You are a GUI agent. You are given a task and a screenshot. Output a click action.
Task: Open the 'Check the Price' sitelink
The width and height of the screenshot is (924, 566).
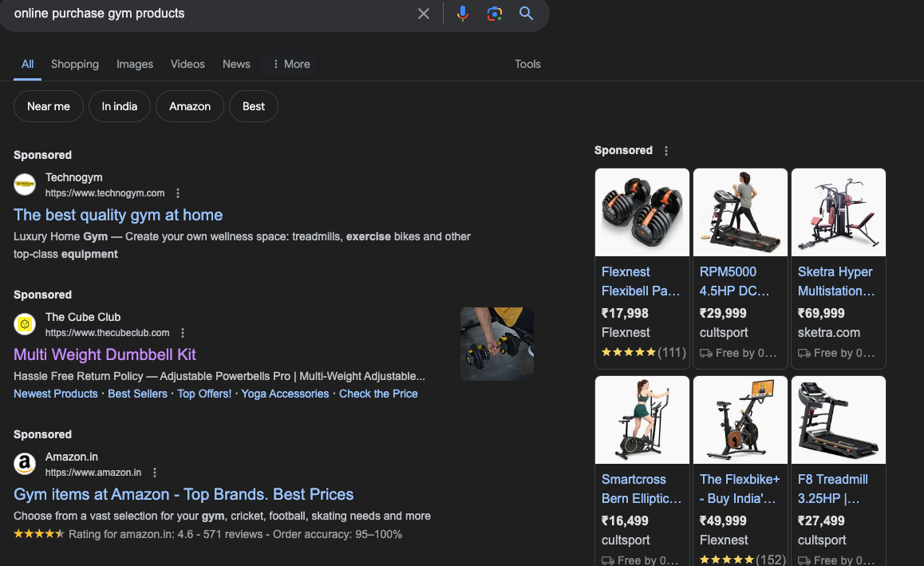click(x=378, y=394)
